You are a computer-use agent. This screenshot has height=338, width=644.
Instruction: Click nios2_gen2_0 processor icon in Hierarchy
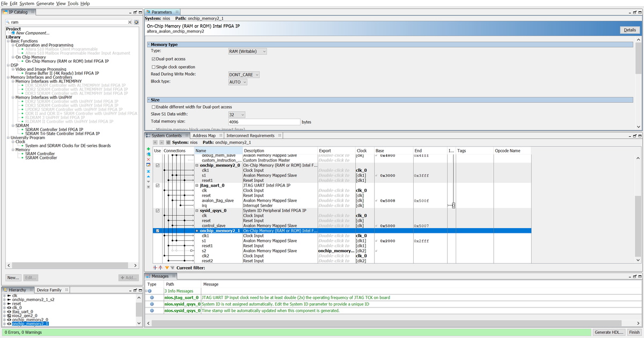tap(10, 316)
